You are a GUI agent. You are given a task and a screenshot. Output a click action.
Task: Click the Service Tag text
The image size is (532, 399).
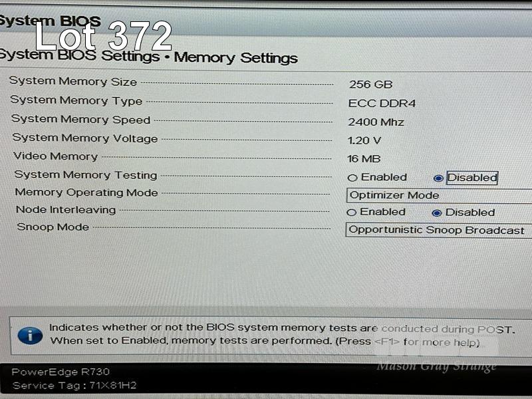pyautogui.click(x=74, y=386)
